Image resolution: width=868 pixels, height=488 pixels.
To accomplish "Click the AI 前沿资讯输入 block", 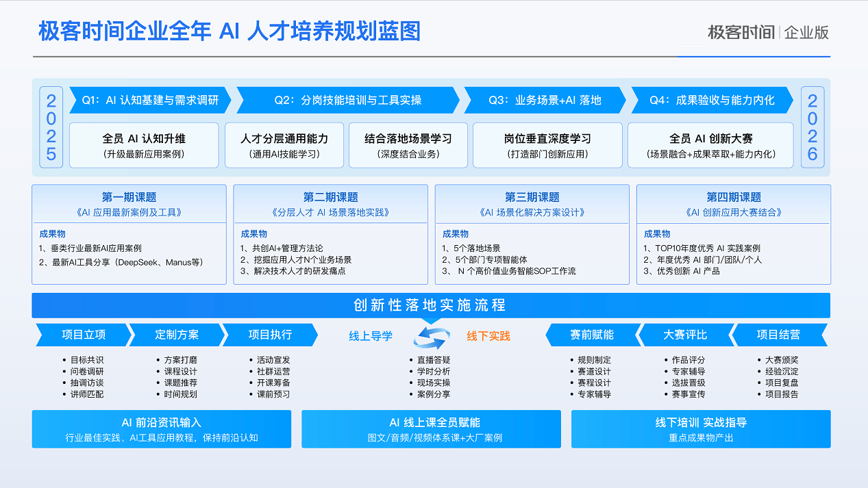I will pyautogui.click(x=162, y=429).
